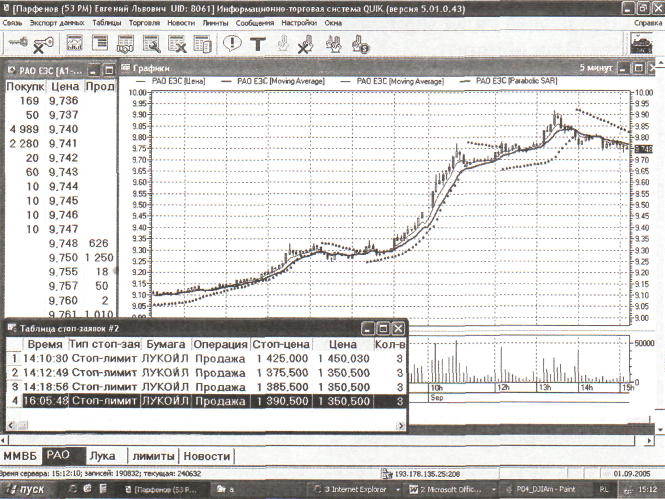Click the two hands orders icon
Viewport: 665px width, 499px height.
point(334,44)
